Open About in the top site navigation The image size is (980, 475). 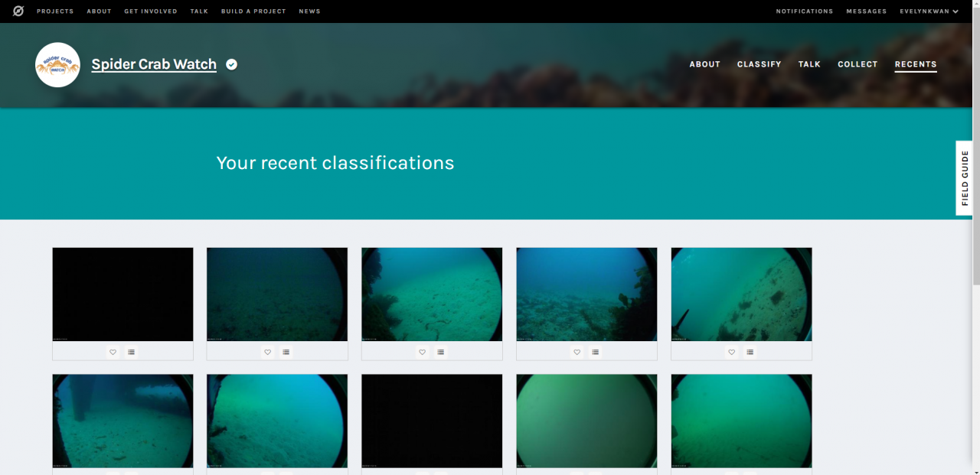coord(99,11)
